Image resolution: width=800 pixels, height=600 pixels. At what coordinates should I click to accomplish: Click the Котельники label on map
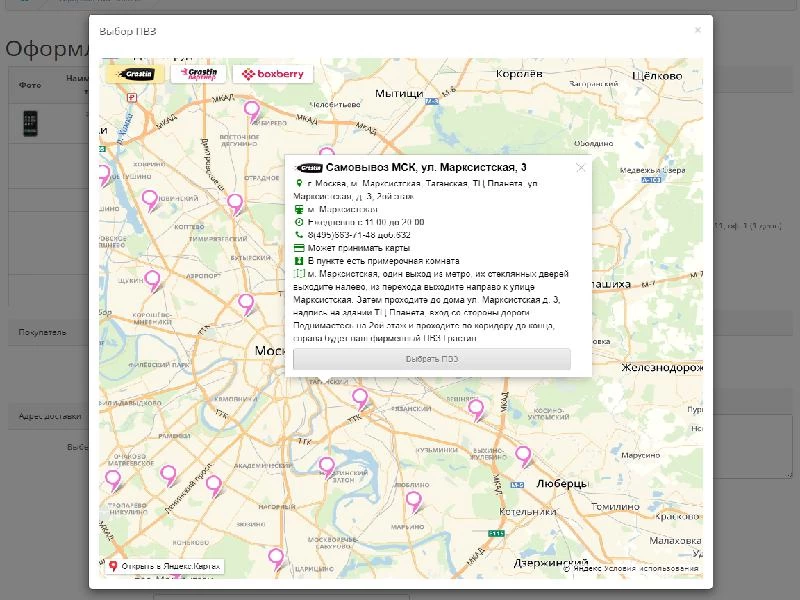coord(527,511)
